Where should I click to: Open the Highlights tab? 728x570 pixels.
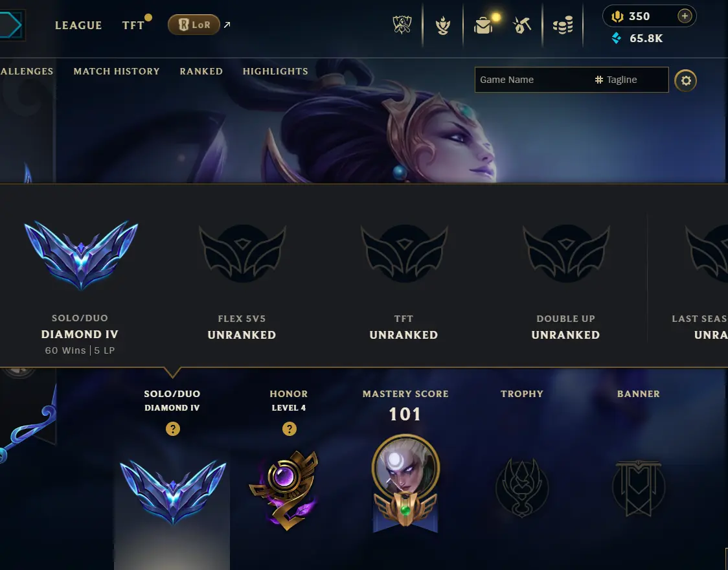pos(275,71)
